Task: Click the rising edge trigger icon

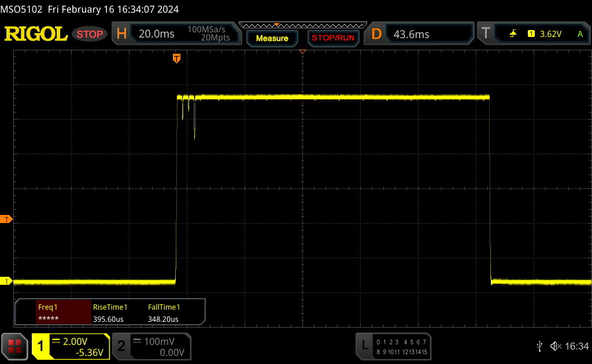Action: [513, 34]
